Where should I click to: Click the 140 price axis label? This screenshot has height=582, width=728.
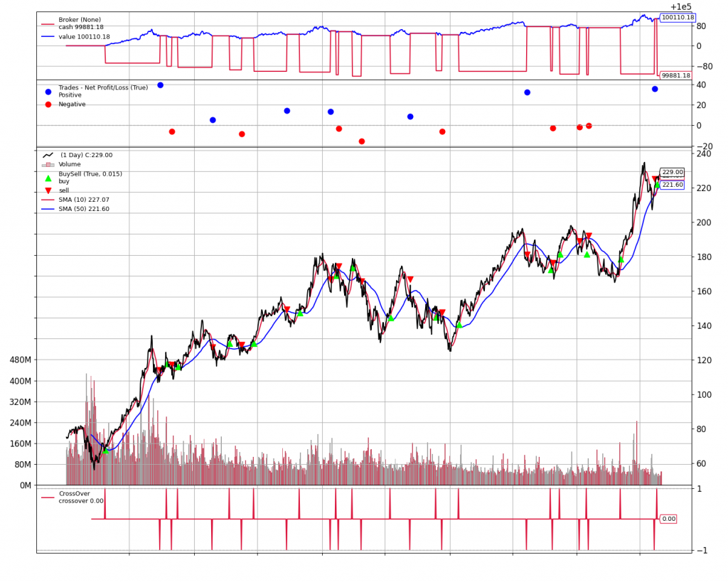pyautogui.click(x=704, y=325)
